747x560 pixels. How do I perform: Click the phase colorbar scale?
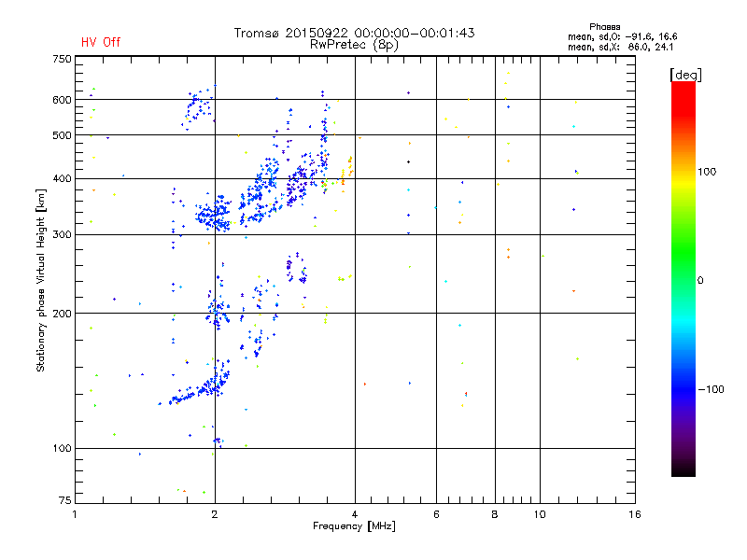[684, 278]
